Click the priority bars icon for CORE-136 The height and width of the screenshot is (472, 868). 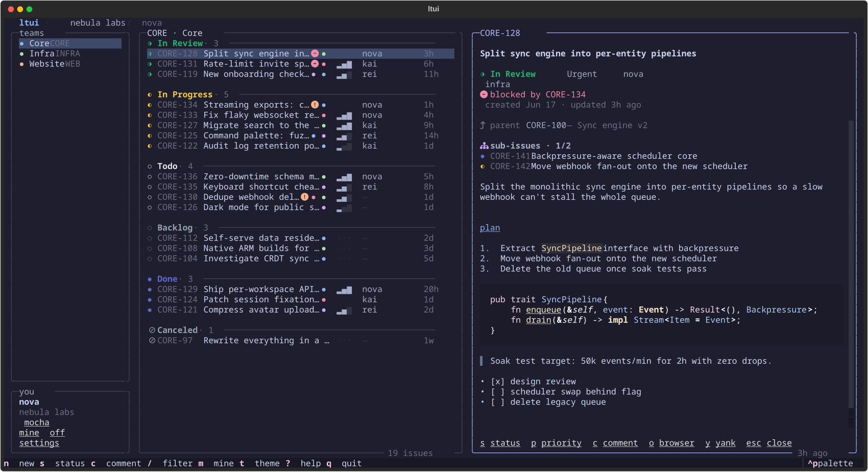pos(344,177)
